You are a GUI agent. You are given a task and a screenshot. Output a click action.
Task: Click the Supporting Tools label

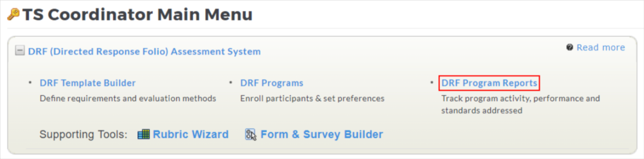click(x=84, y=134)
